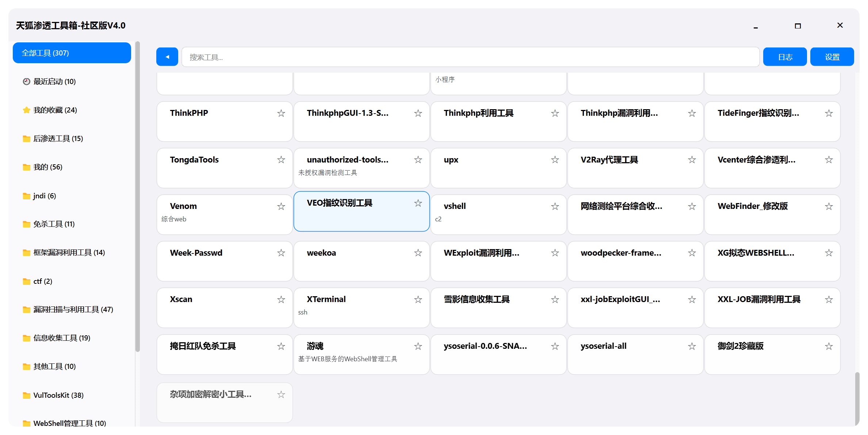
Task: Favorite woodpecker-frame... star icon
Action: point(692,253)
